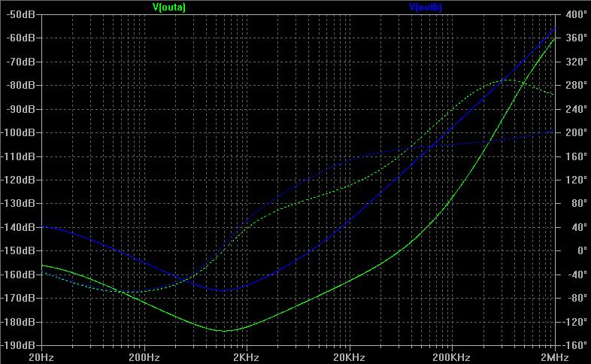Click the 20KHz frequency axis label

pyautogui.click(x=349, y=357)
